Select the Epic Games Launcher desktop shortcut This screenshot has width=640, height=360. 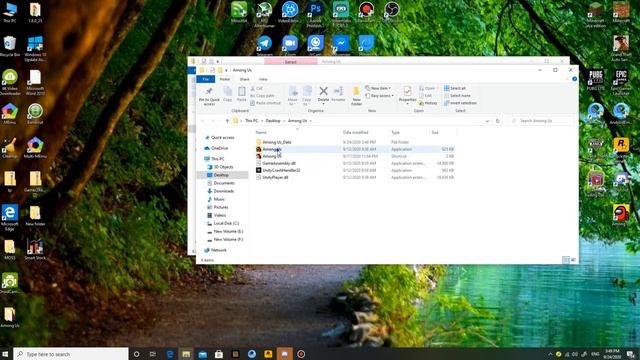pyautogui.click(x=621, y=82)
